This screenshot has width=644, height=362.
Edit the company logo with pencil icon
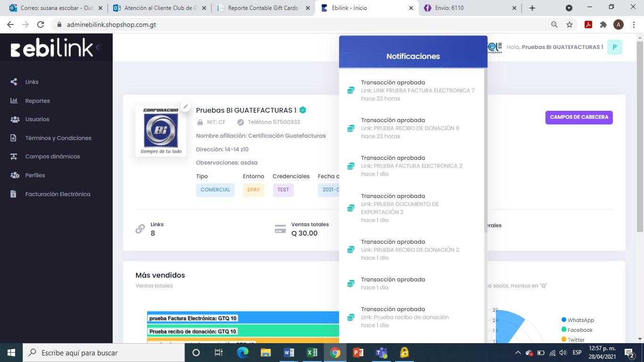point(186,107)
